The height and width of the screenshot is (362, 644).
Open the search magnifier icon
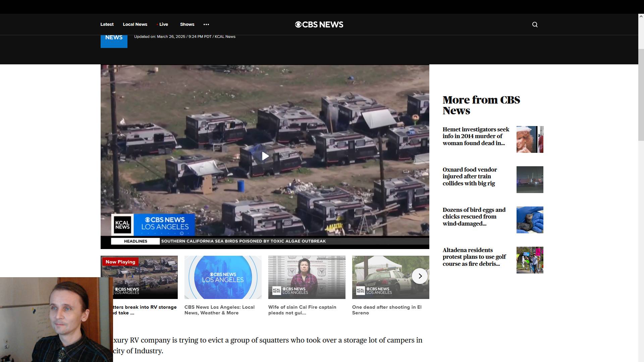click(x=535, y=24)
